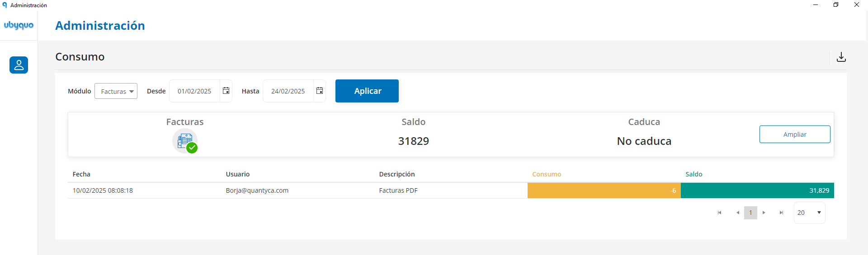Click the Aplicar button

tap(367, 91)
